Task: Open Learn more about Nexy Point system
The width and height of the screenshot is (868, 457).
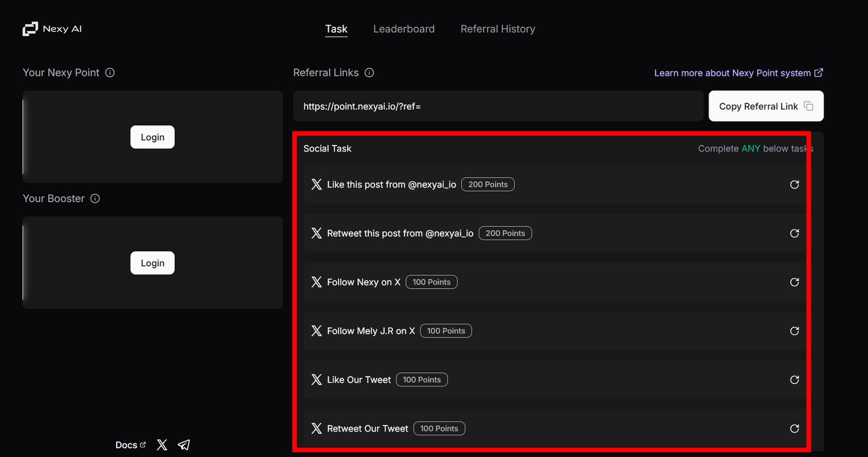Action: 738,73
